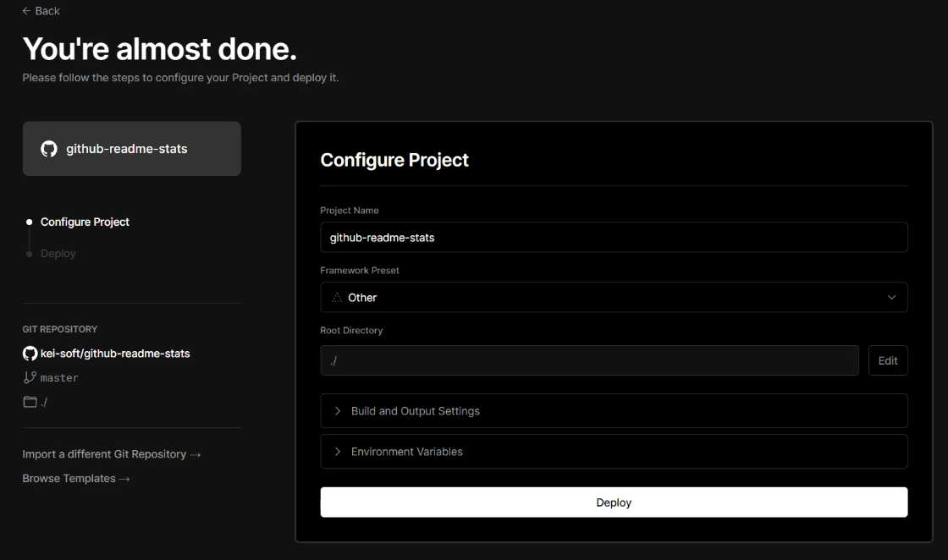
Task: Click the git branch icon next to master
Action: point(30,377)
